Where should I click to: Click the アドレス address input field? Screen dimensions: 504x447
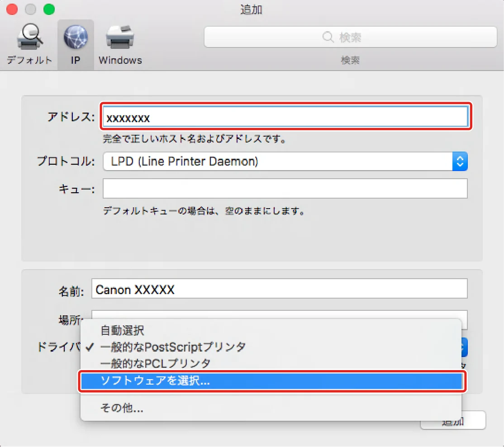285,117
